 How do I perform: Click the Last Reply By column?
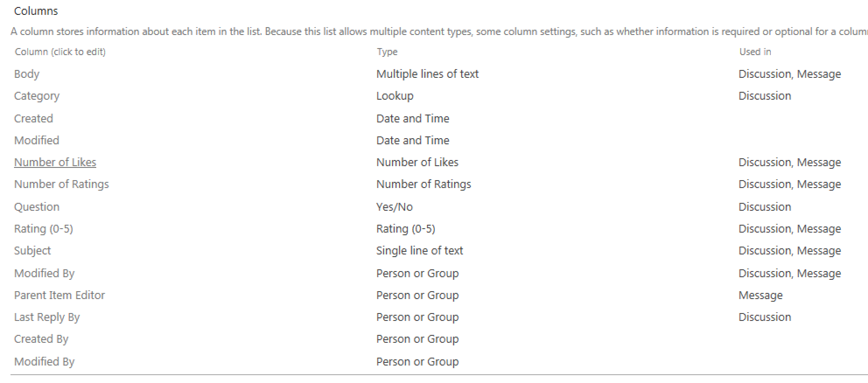click(47, 317)
